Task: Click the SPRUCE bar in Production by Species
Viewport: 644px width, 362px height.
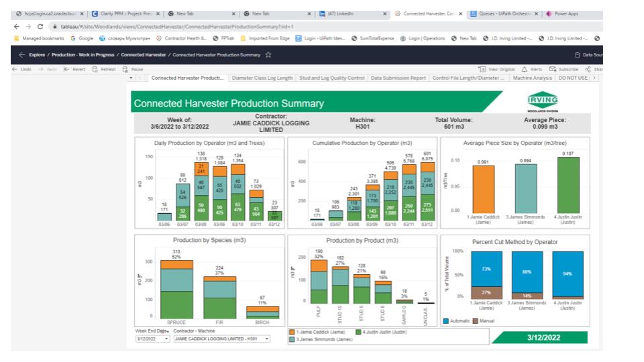Action: pyautogui.click(x=176, y=290)
